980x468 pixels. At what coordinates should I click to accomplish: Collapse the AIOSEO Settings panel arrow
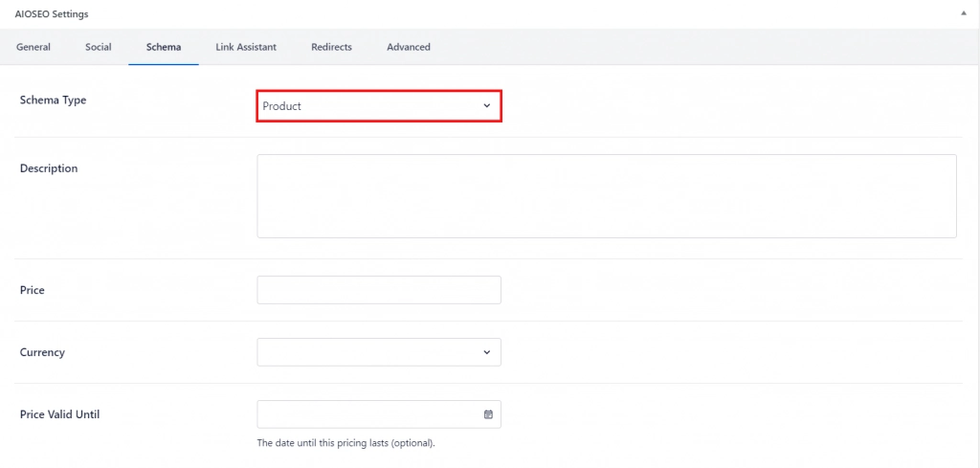point(963,13)
